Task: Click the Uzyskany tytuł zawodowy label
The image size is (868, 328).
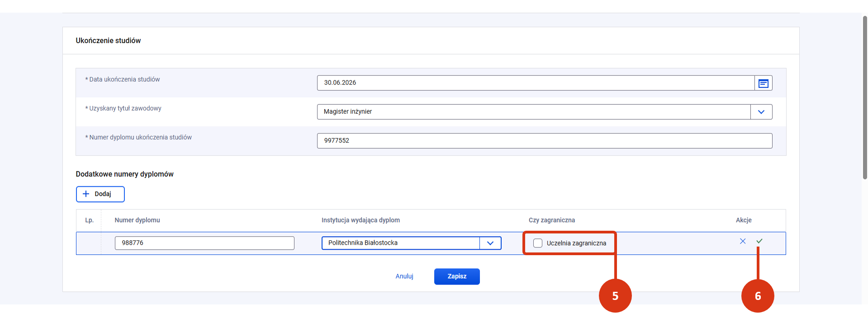Action: pos(123,109)
